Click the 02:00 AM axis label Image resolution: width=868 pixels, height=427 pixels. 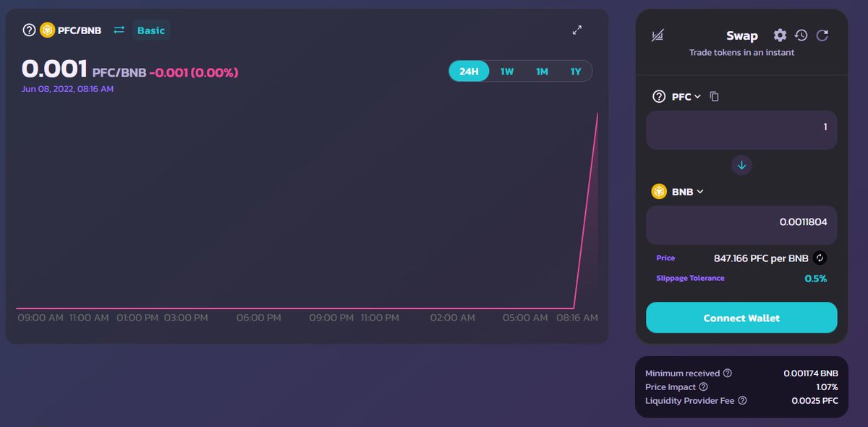pos(453,318)
